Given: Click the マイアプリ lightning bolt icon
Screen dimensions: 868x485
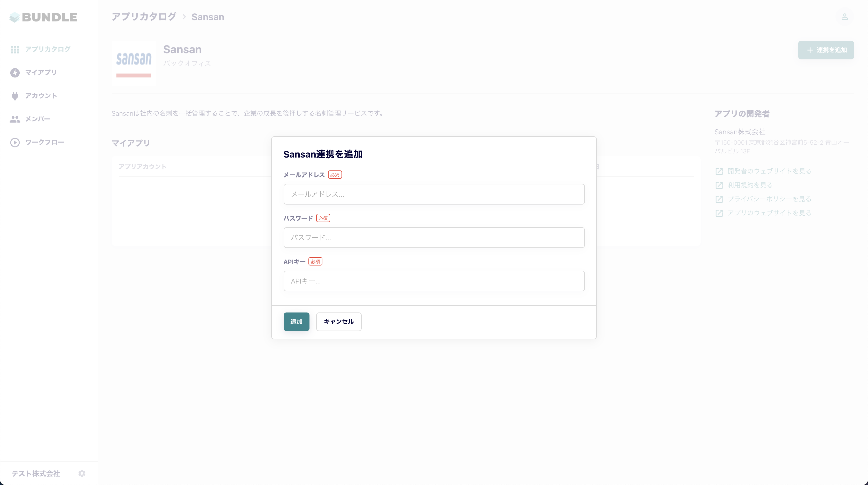Looking at the screenshot, I should tap(15, 73).
